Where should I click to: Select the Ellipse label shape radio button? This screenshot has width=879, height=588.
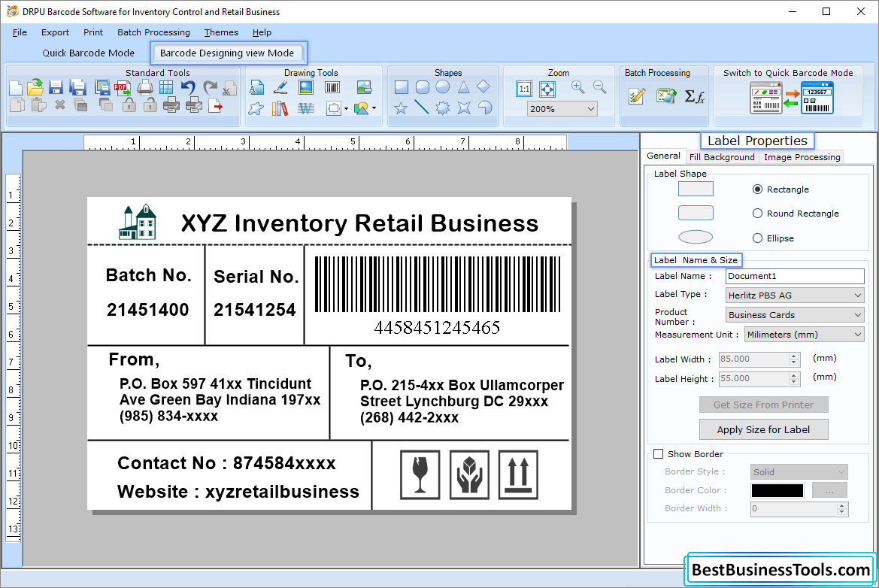(757, 238)
